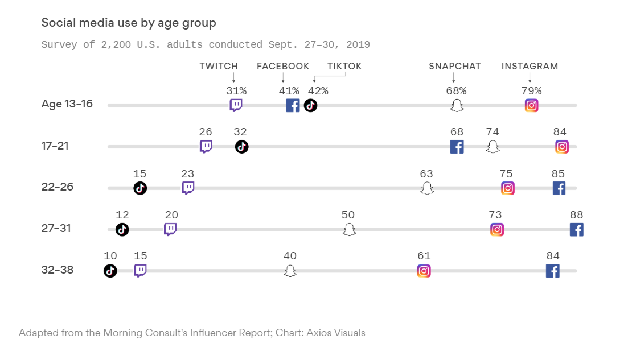Click the Age 13-16 row label
The width and height of the screenshot is (632, 364).
(67, 104)
